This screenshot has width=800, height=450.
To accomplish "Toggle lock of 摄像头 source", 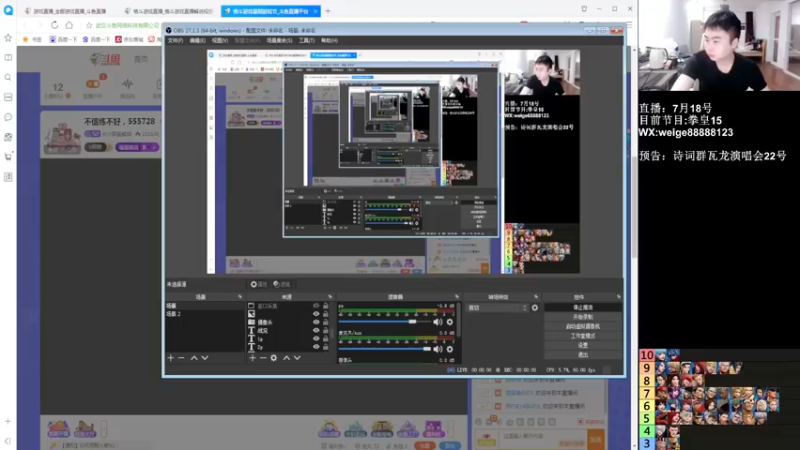I will [x=326, y=322].
